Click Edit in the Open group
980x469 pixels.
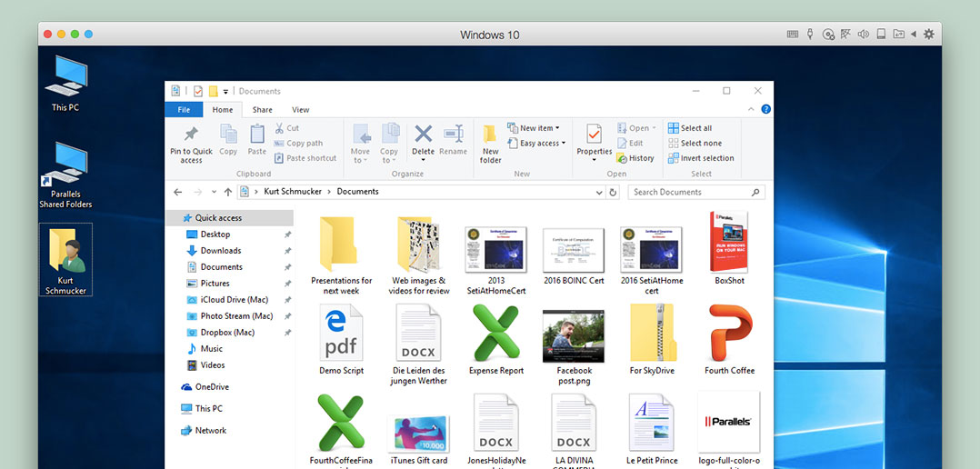(x=630, y=143)
